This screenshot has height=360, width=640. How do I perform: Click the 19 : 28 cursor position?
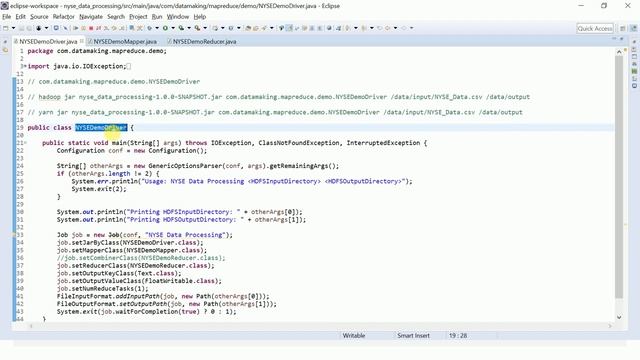(458, 336)
